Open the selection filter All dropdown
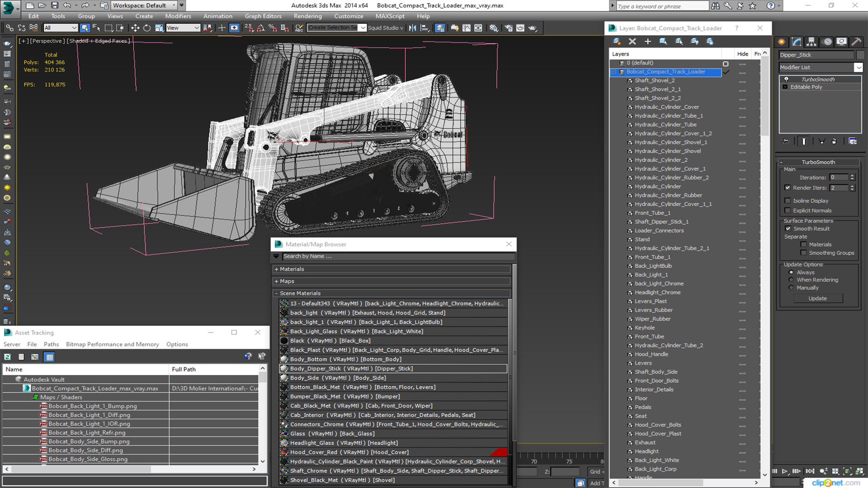This screenshot has height=488, width=868. [61, 28]
